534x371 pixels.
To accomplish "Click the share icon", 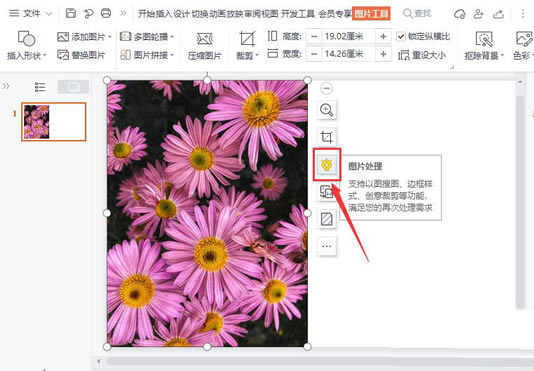I will (x=498, y=14).
